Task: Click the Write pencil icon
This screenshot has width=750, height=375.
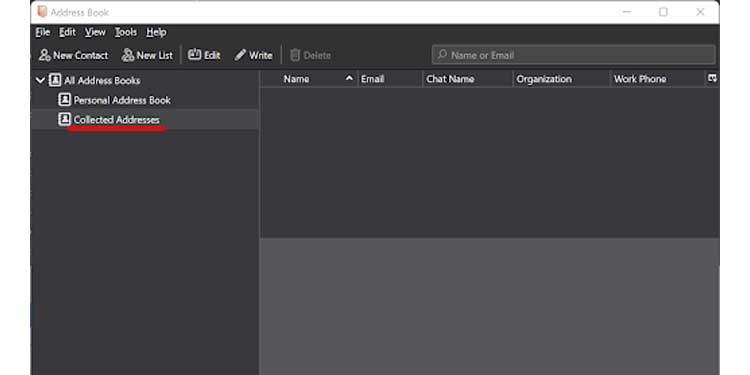Action: (x=240, y=55)
